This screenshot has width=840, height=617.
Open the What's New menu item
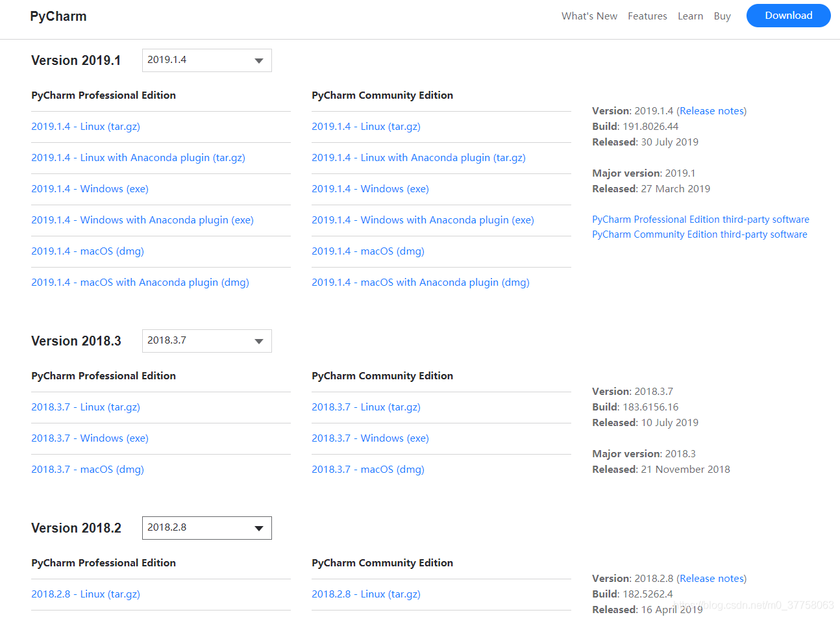coord(589,16)
